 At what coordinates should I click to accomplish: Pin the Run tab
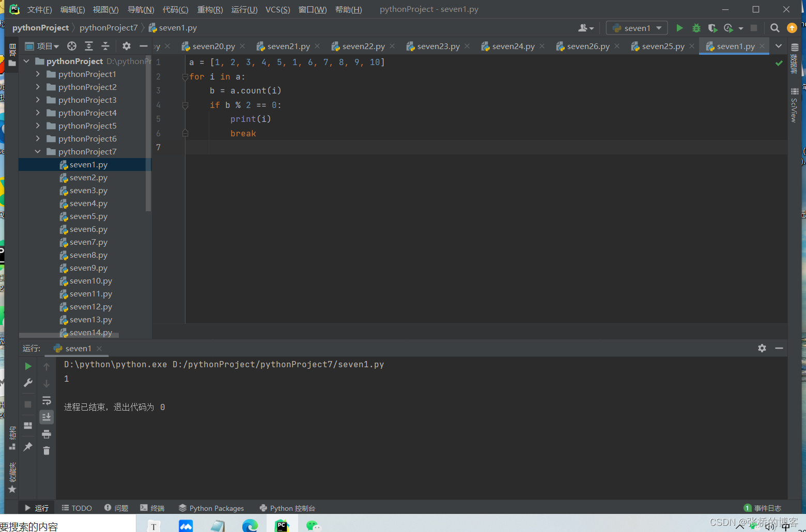(x=28, y=447)
